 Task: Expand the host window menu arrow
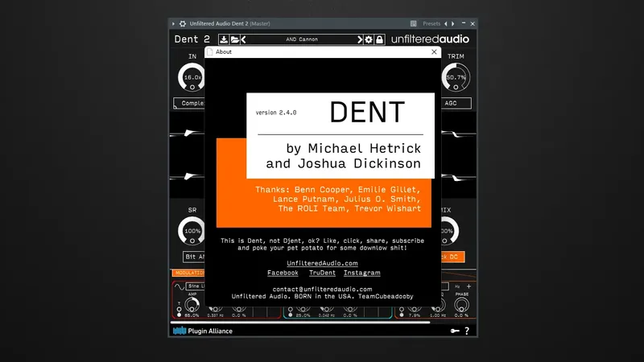click(173, 24)
